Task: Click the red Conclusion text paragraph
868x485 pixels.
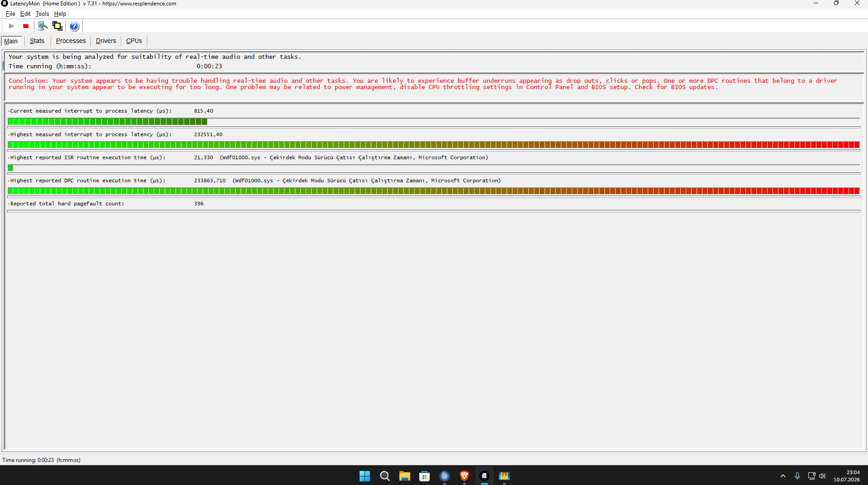Action: tap(423, 84)
